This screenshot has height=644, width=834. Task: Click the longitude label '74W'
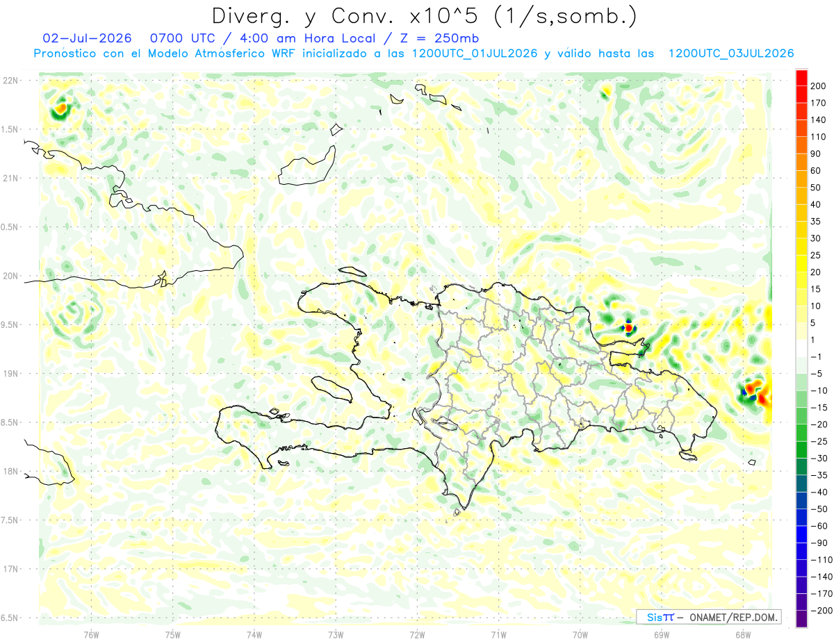coord(254,634)
